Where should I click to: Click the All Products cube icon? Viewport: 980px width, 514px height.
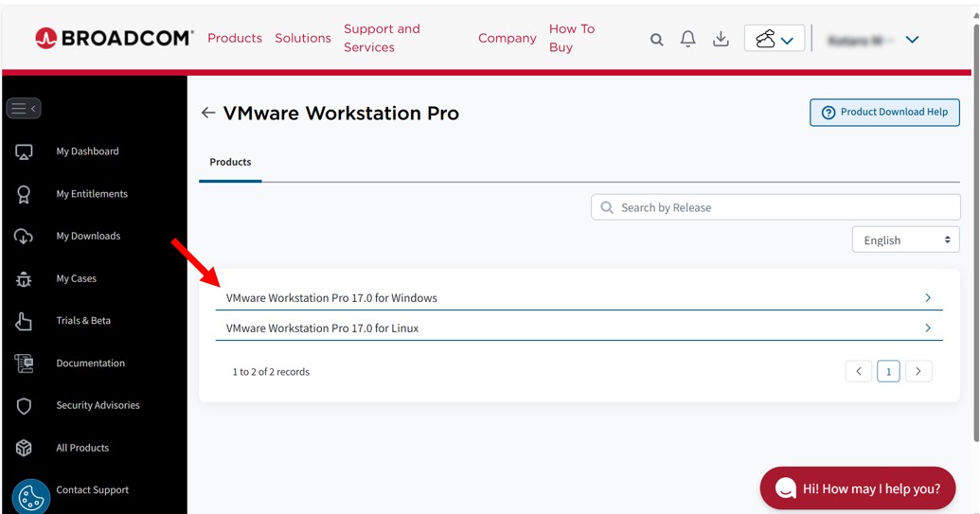24,448
